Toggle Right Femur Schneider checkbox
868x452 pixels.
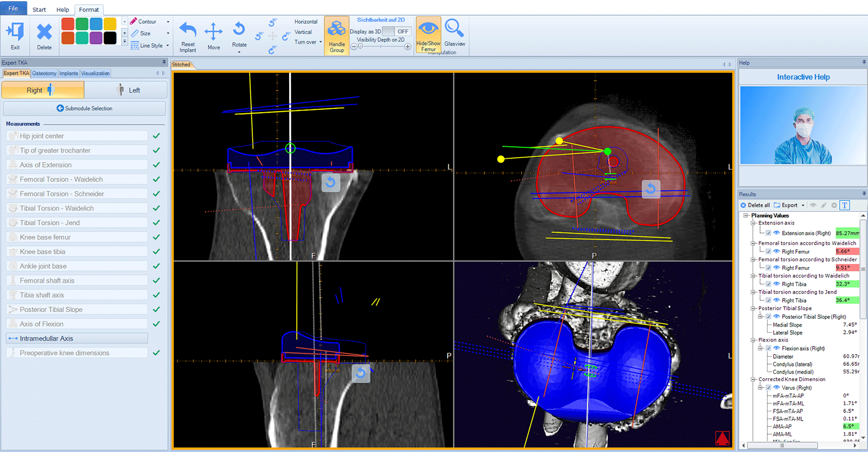(768, 268)
